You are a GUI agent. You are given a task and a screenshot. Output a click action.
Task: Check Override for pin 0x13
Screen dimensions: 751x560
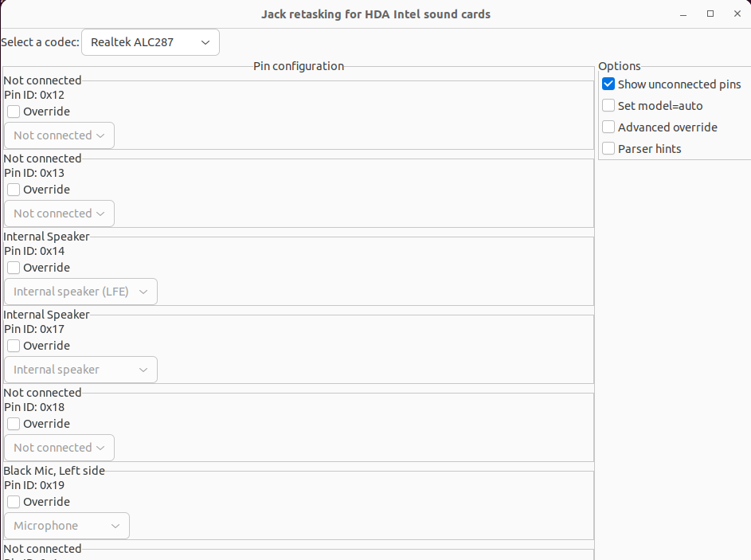pyautogui.click(x=14, y=190)
